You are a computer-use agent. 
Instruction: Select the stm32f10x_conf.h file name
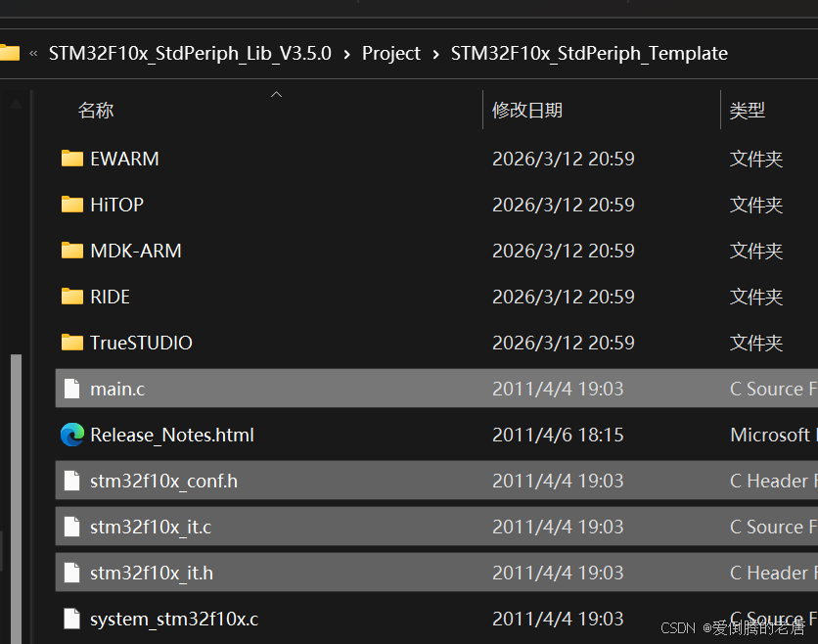pyautogui.click(x=163, y=481)
